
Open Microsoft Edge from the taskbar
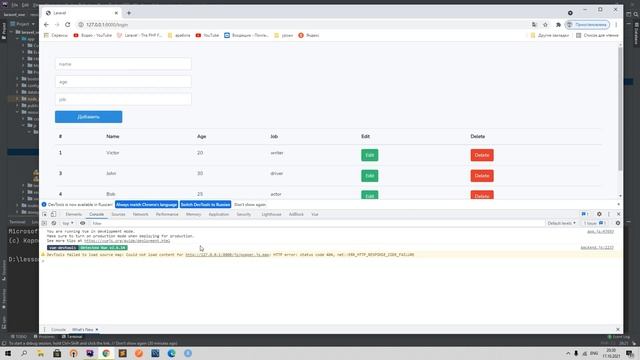click(x=171, y=353)
